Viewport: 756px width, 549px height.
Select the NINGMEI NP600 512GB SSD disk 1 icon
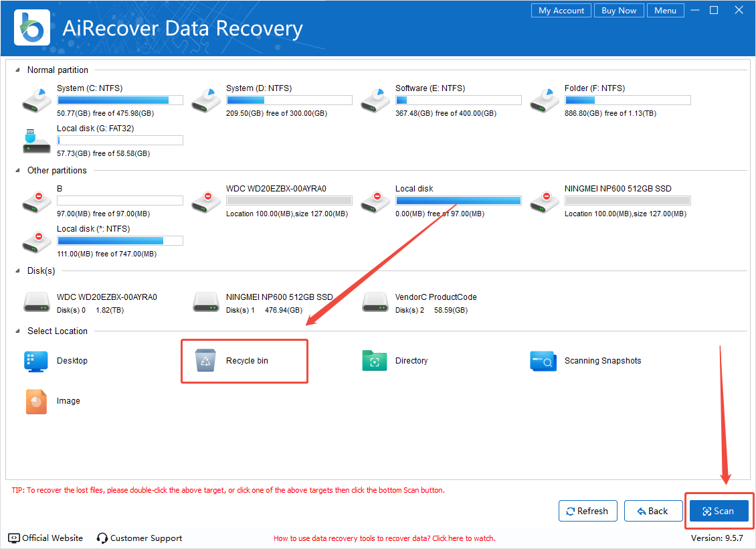206,303
